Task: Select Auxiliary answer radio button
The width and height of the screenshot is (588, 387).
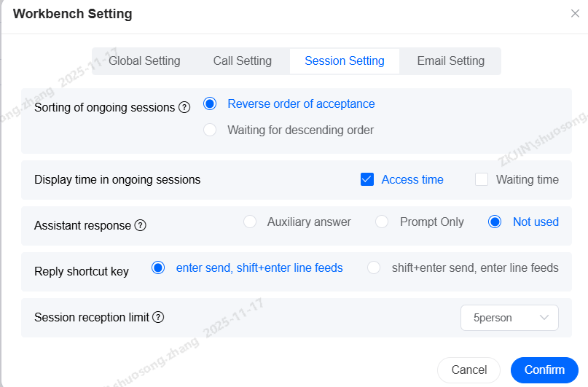Action: click(x=250, y=222)
